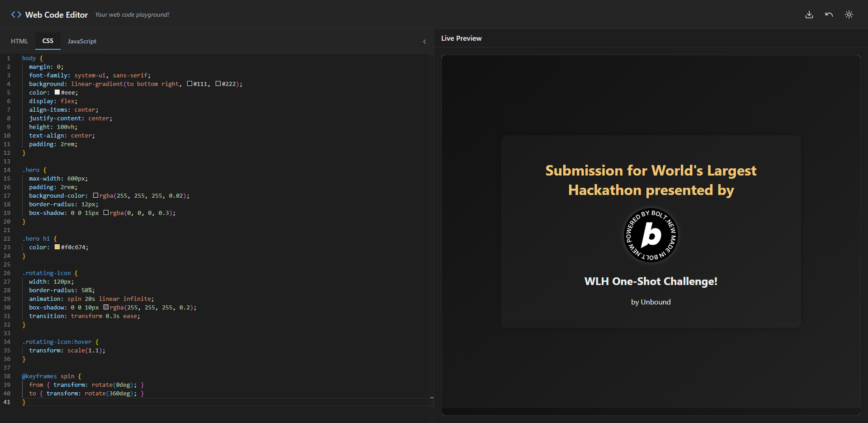Click the "transform: scale(1.1);" declaration
This screenshot has width=868, height=423.
pos(67,350)
